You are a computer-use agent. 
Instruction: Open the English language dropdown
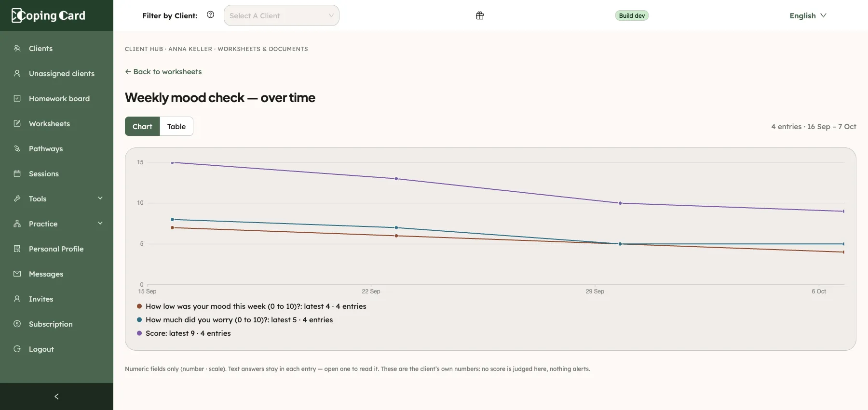click(x=808, y=15)
